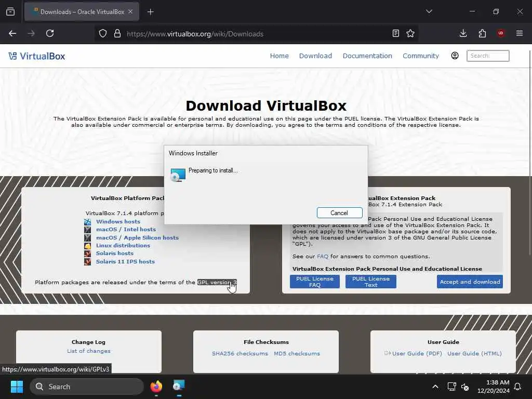
Task: Click the Solaris 11 IPS hosts icon
Action: (87, 262)
